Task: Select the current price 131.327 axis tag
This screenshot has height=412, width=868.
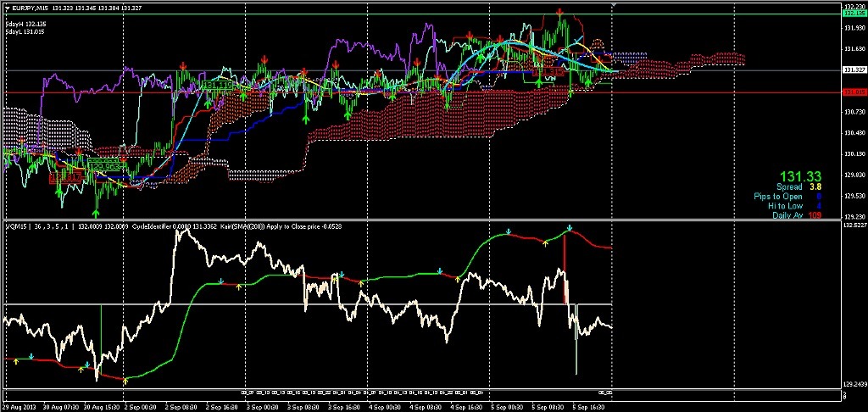Action: (x=854, y=70)
